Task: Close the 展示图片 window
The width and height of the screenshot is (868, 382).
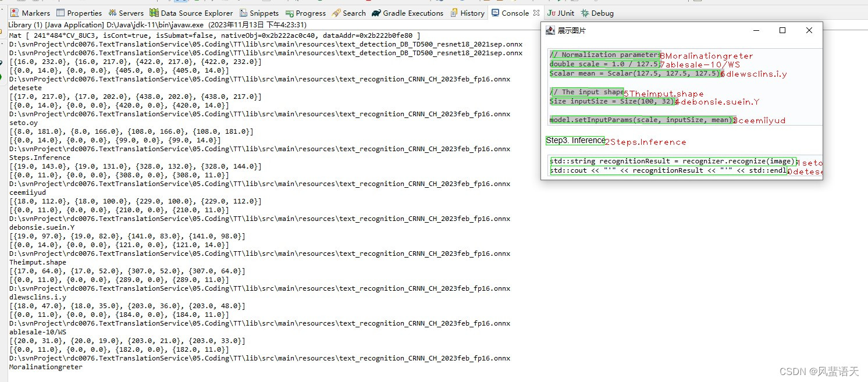Action: tap(809, 30)
